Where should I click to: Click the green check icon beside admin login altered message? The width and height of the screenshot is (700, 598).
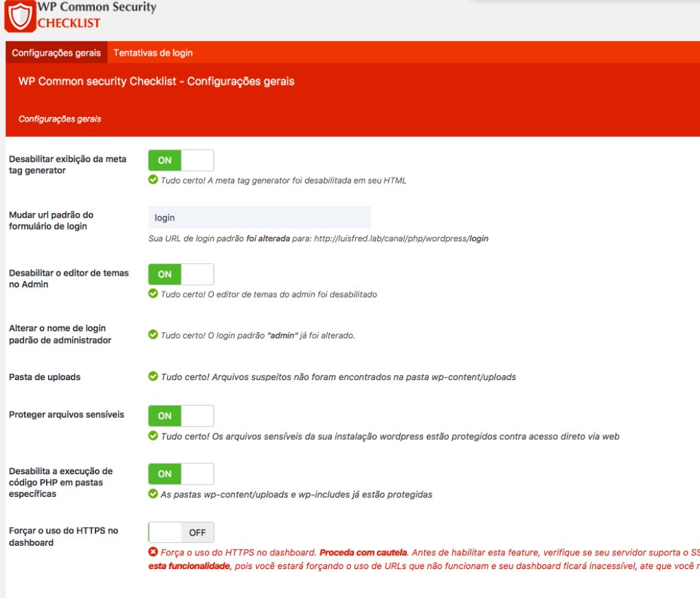pyautogui.click(x=153, y=335)
